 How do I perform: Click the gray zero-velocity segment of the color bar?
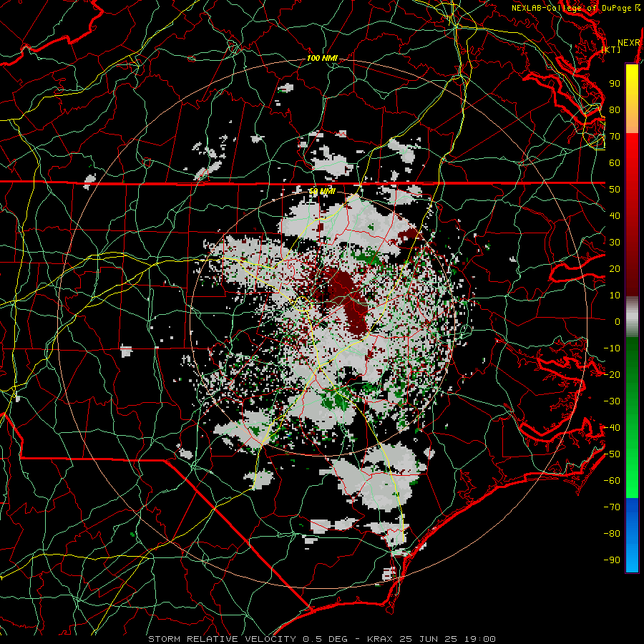[x=632, y=317]
